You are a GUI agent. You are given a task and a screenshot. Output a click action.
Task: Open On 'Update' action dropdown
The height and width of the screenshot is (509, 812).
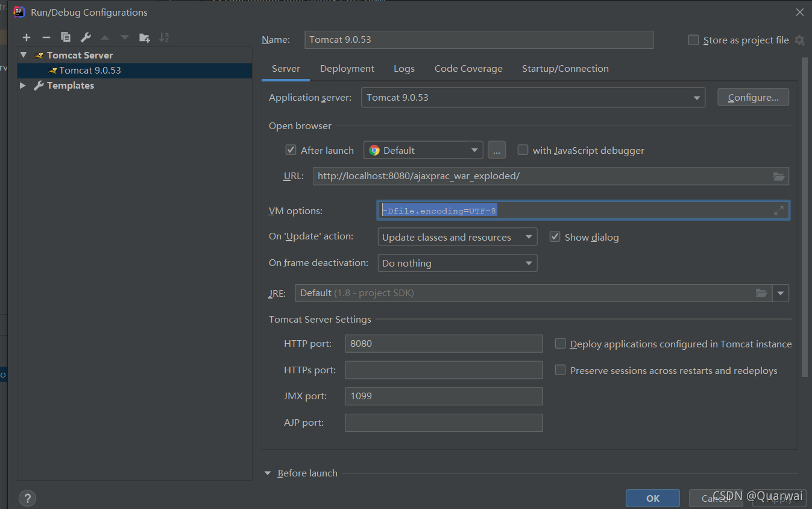pos(457,237)
